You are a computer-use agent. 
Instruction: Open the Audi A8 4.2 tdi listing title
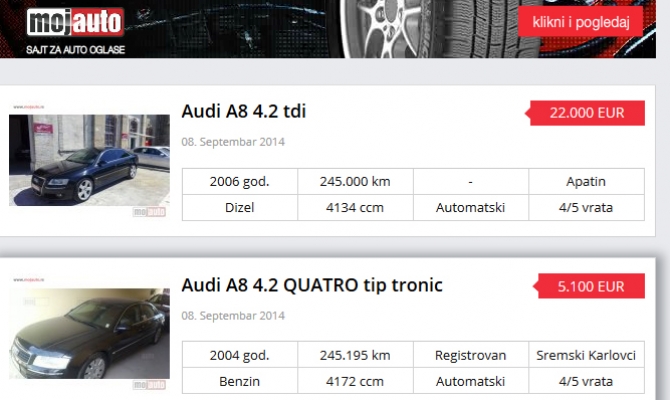244,111
